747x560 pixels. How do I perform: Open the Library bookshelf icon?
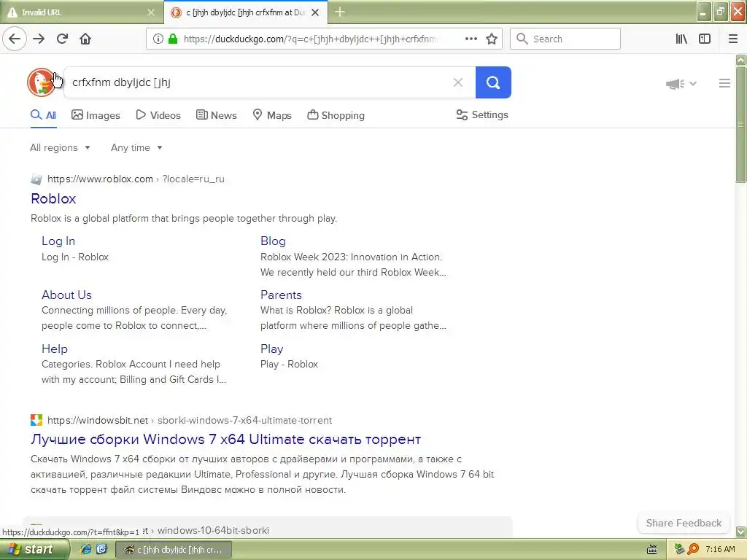[x=681, y=39]
